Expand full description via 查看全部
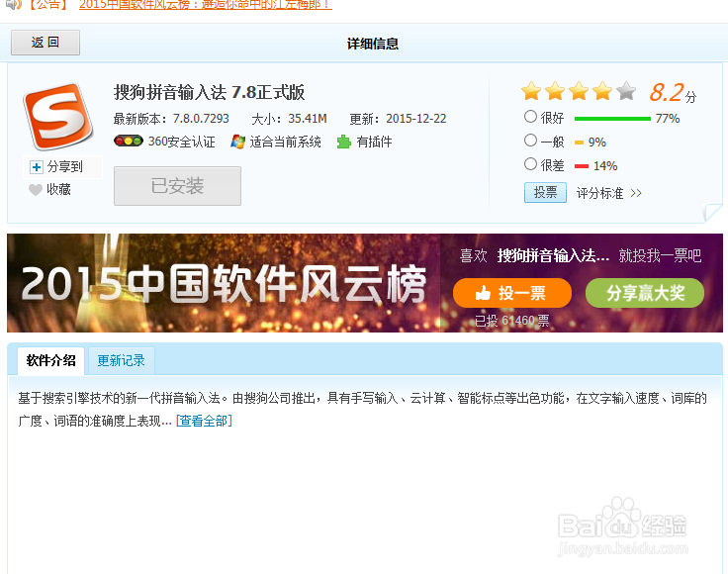Screen dimensions: 728x574 tap(205, 421)
